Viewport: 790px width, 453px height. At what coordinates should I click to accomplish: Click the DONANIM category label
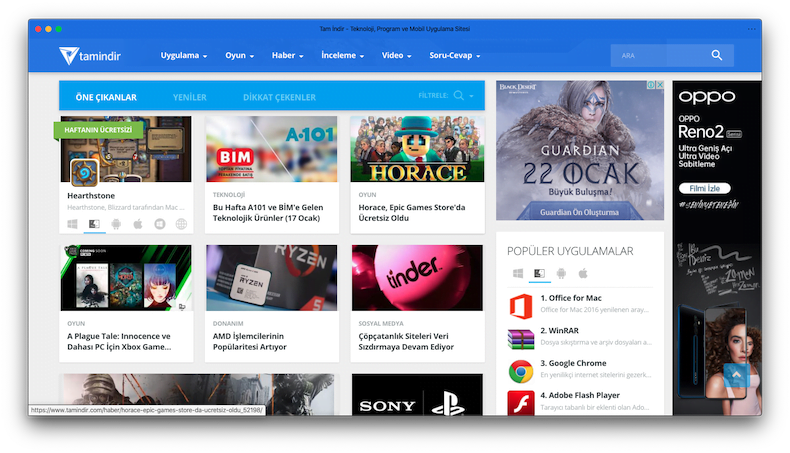(x=228, y=323)
